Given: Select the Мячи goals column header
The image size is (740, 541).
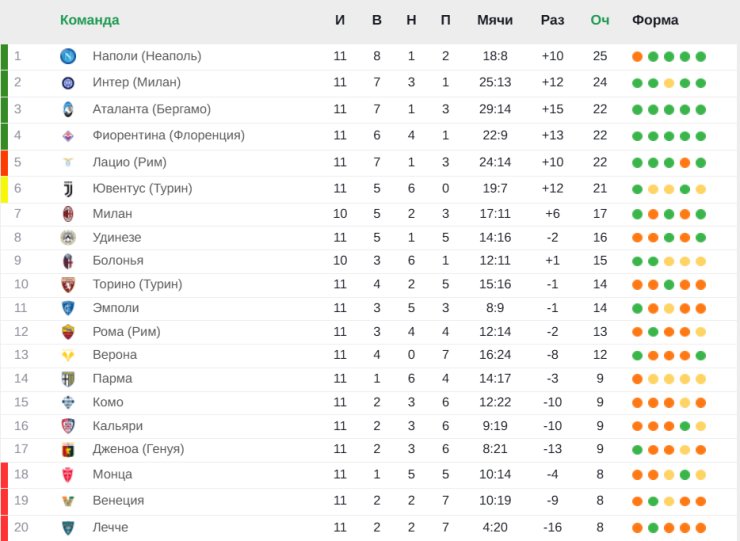Looking at the screenshot, I should [495, 20].
